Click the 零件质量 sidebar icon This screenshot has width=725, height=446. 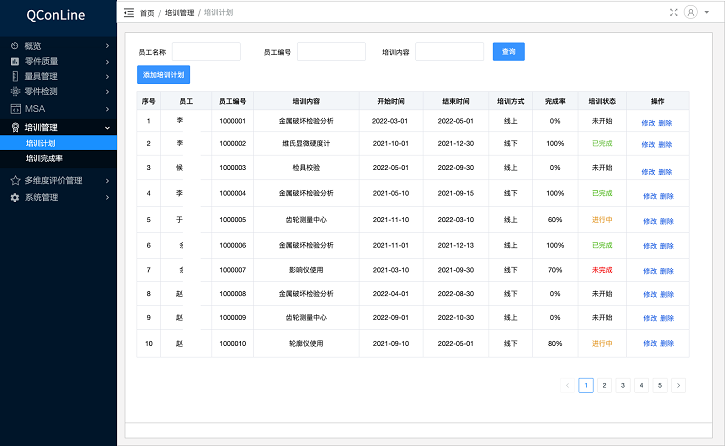pyautogui.click(x=14, y=61)
